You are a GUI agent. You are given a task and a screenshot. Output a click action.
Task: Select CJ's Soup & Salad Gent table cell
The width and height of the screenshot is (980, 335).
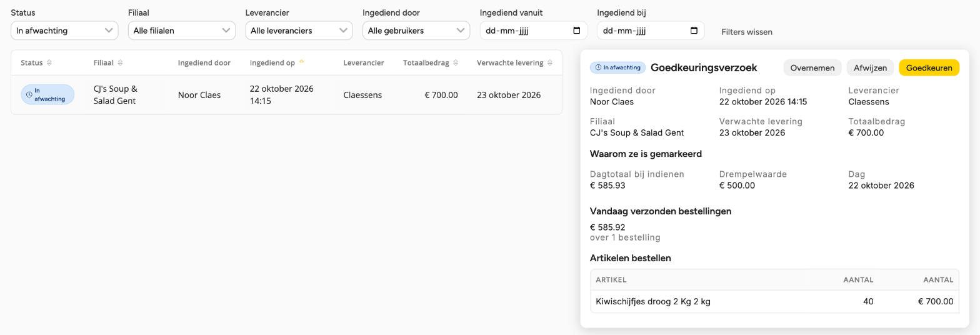coord(115,95)
